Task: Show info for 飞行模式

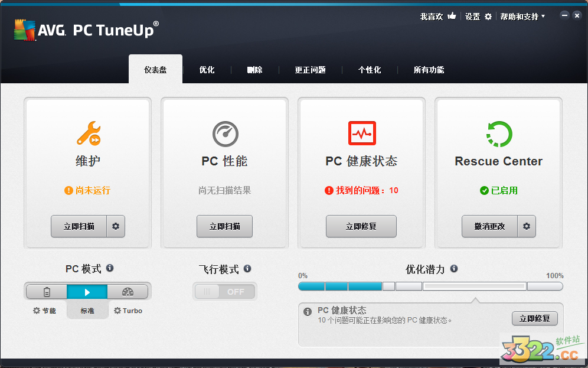Action: (247, 268)
